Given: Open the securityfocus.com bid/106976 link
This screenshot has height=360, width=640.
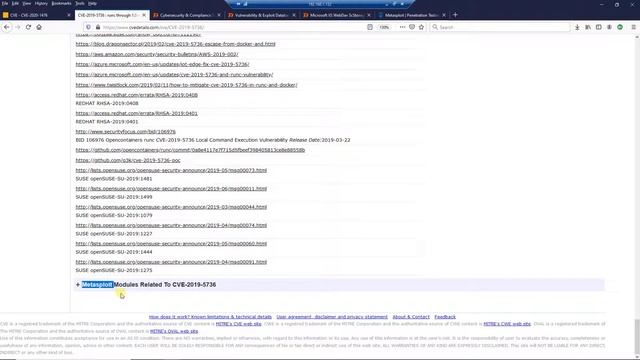Looking at the screenshot, I should point(125,131).
